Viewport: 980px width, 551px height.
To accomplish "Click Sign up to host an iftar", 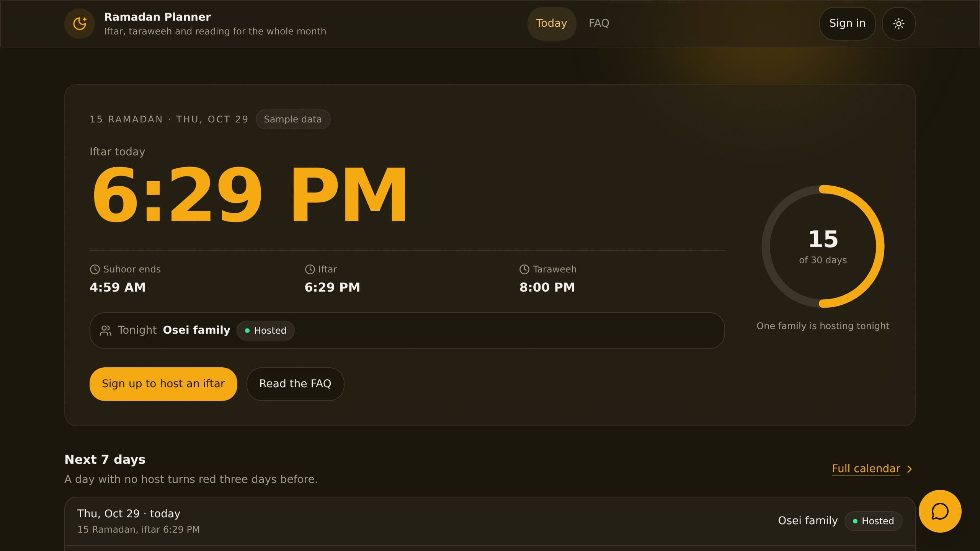I will pyautogui.click(x=163, y=384).
